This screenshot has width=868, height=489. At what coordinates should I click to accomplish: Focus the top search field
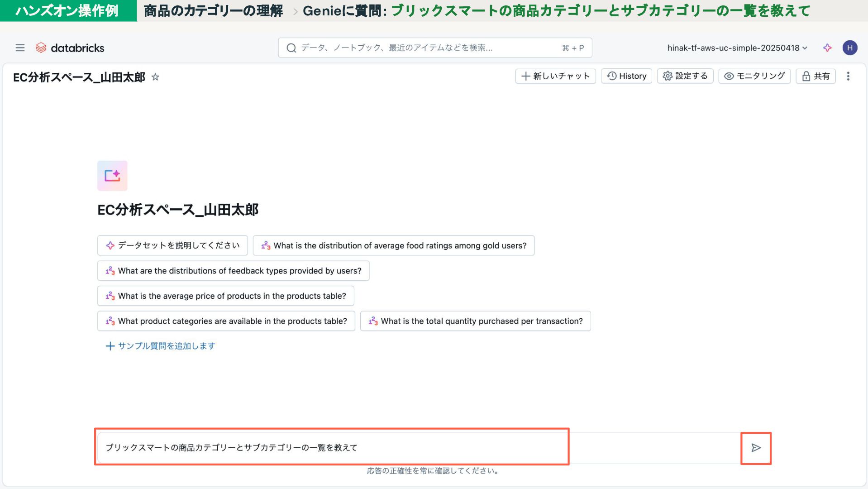(x=435, y=48)
